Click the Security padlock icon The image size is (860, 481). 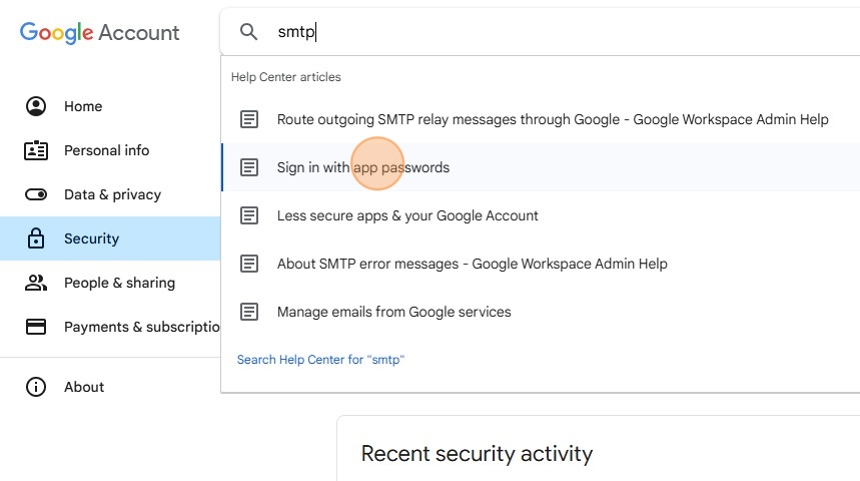pos(36,238)
